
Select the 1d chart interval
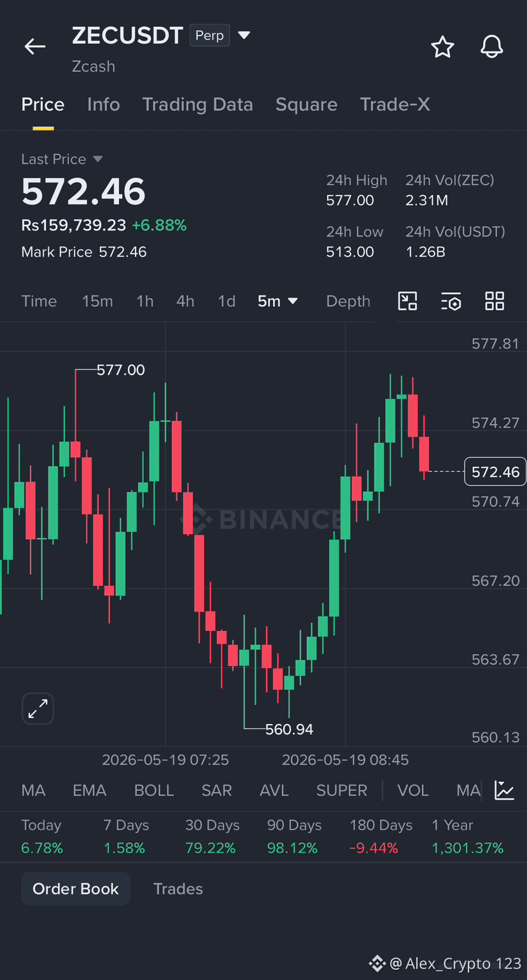pyautogui.click(x=227, y=301)
